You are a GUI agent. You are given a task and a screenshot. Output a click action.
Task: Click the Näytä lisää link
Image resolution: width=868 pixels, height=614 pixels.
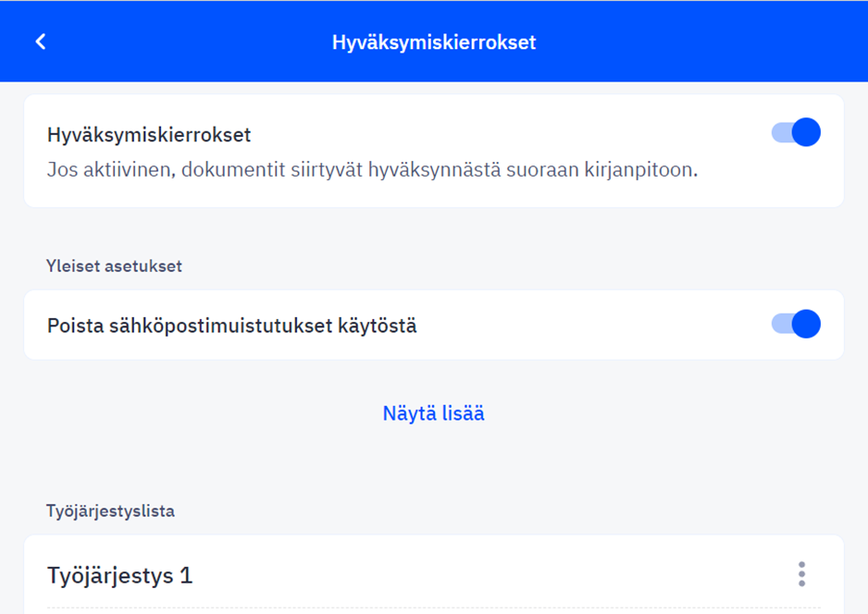coord(433,413)
